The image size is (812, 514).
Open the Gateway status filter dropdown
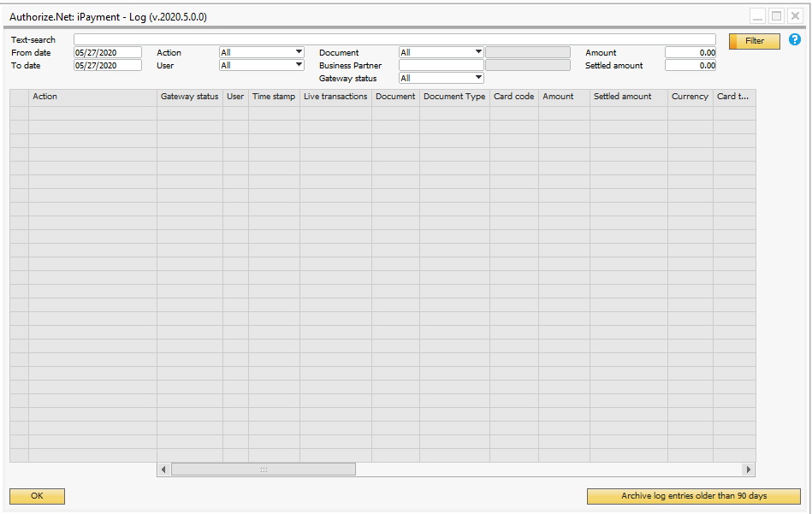click(442, 78)
